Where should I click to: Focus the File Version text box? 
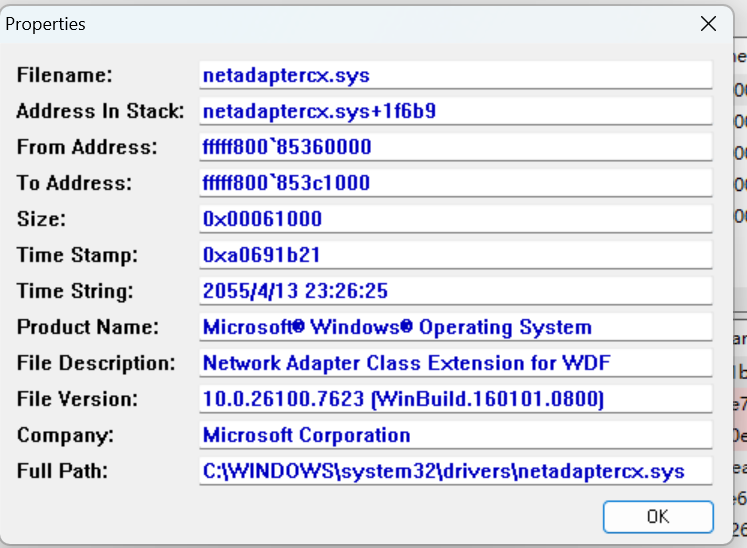pyautogui.click(x=455, y=399)
